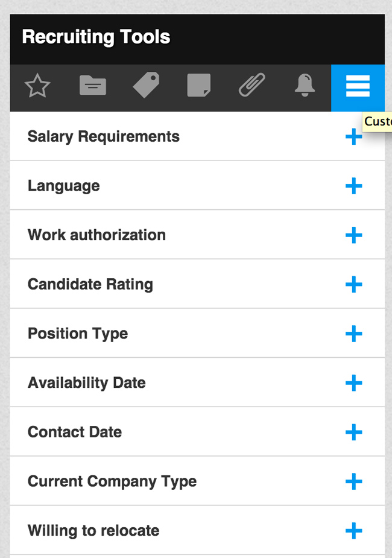Open the folder icon tab
The image size is (392, 558).
point(93,87)
